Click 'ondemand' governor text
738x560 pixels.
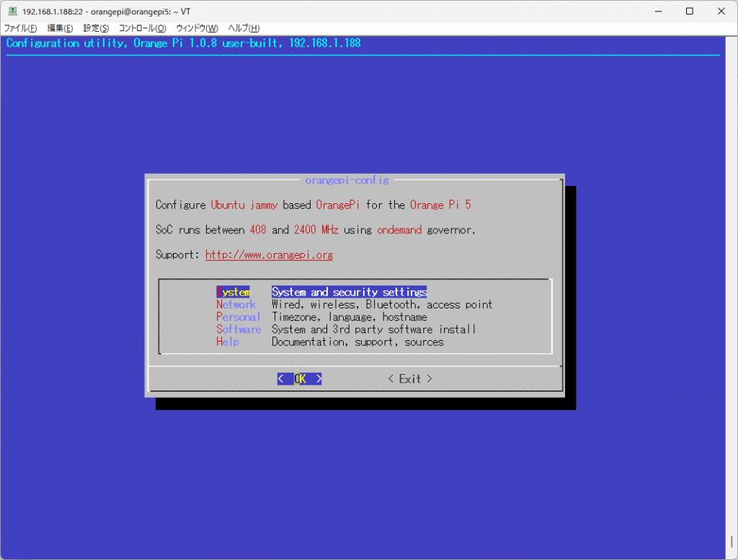399,230
